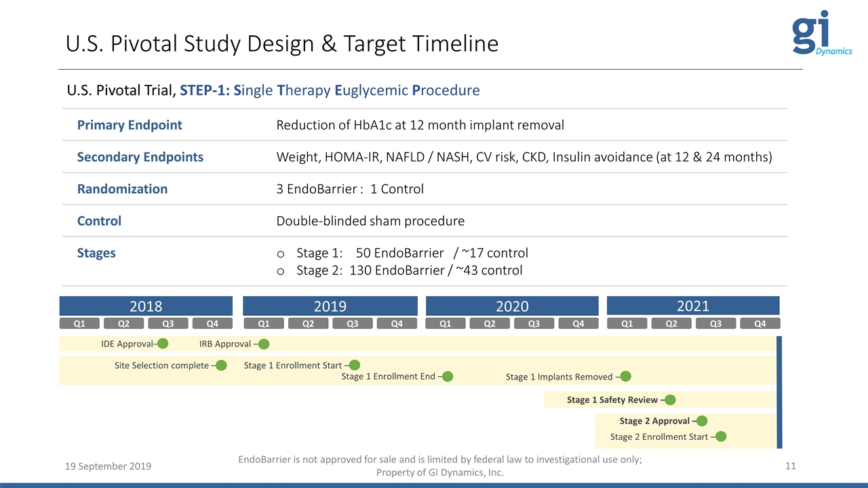Click the Q1 box under 2019
This screenshot has width=868, height=488.
click(264, 324)
